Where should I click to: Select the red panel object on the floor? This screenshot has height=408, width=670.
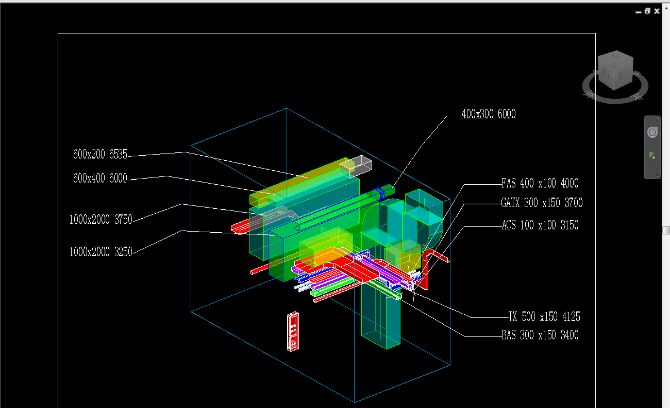click(293, 332)
